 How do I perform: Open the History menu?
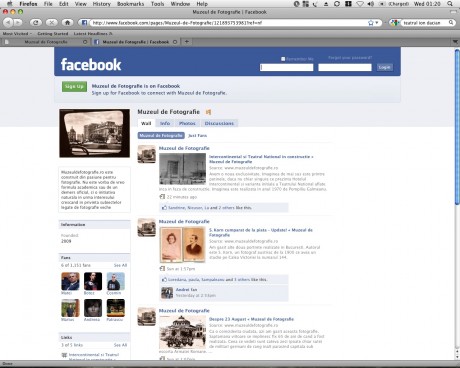click(101, 4)
